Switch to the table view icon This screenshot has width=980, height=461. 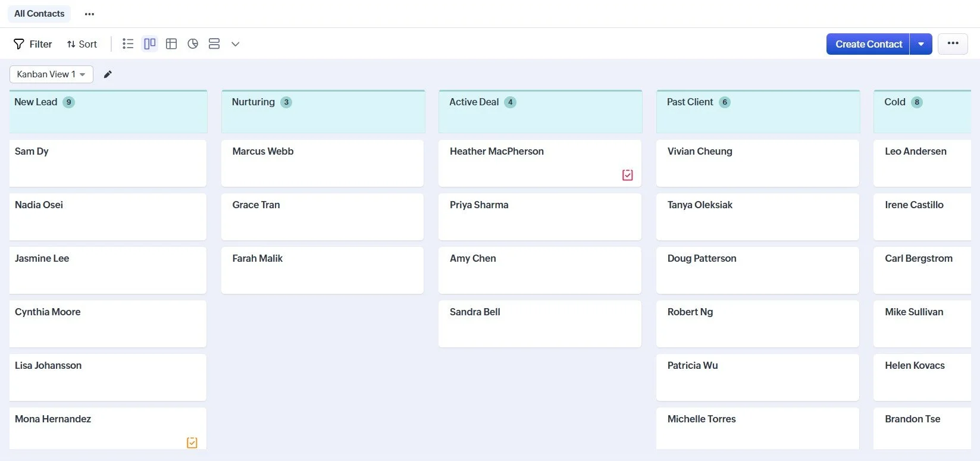pos(171,43)
